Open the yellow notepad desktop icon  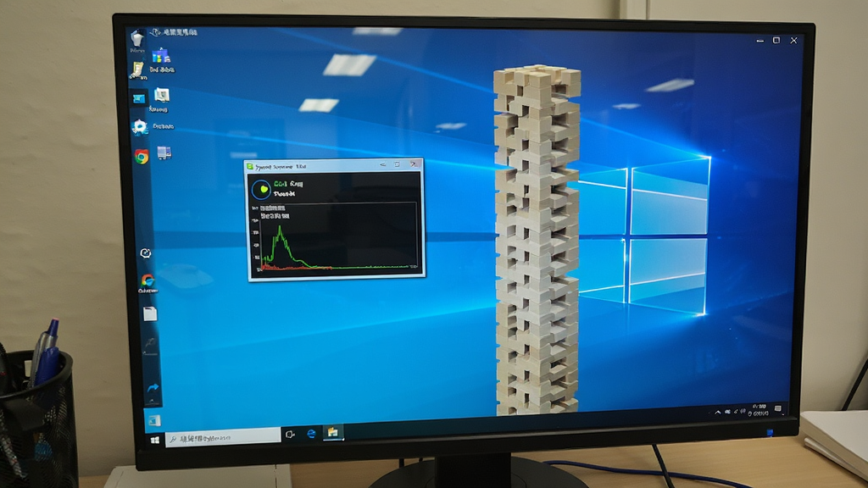click(x=136, y=69)
